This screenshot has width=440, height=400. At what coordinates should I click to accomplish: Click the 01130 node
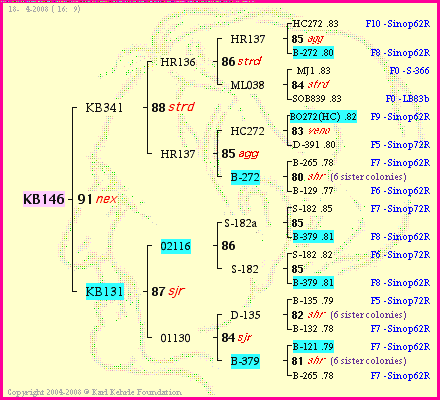(175, 338)
